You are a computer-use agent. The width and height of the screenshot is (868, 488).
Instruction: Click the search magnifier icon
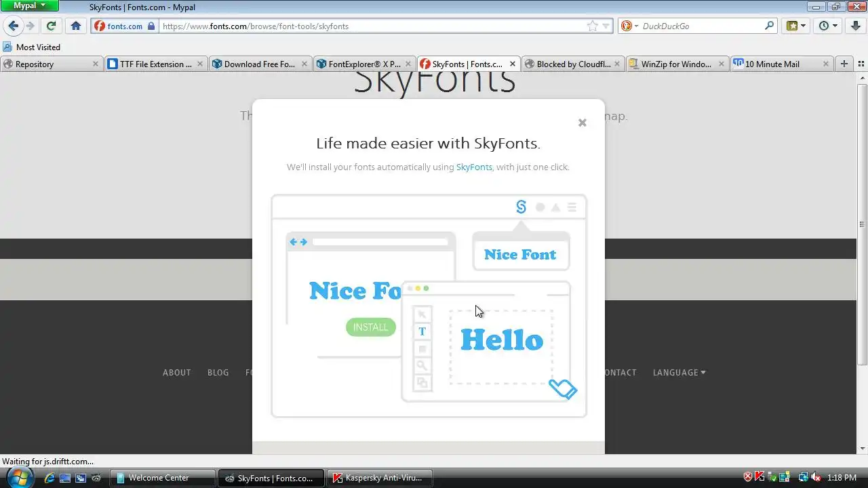(769, 26)
